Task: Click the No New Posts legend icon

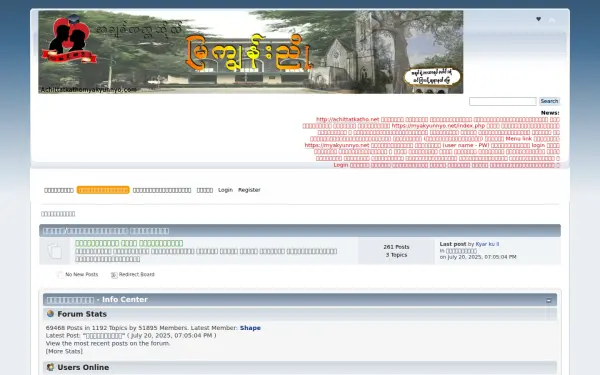Action: click(60, 275)
